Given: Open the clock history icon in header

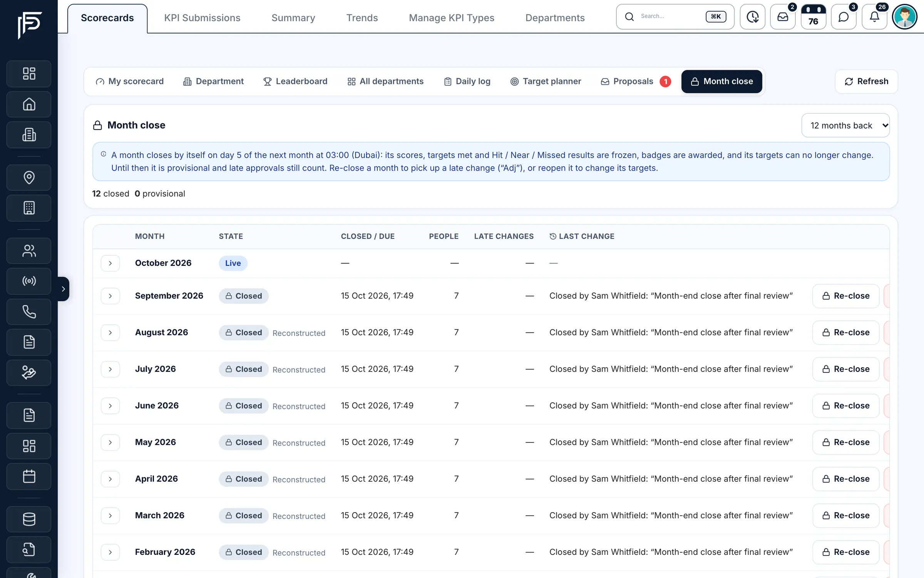Looking at the screenshot, I should coord(752,17).
